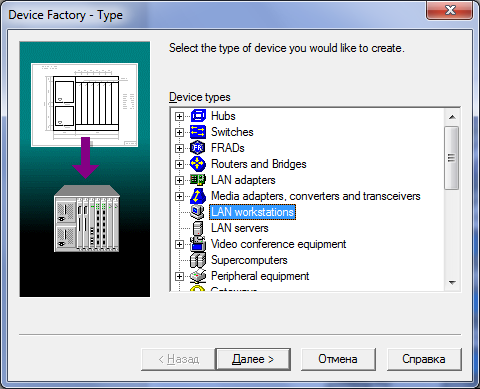
Task: Click the Media adapters converter icon
Action: tap(198, 196)
